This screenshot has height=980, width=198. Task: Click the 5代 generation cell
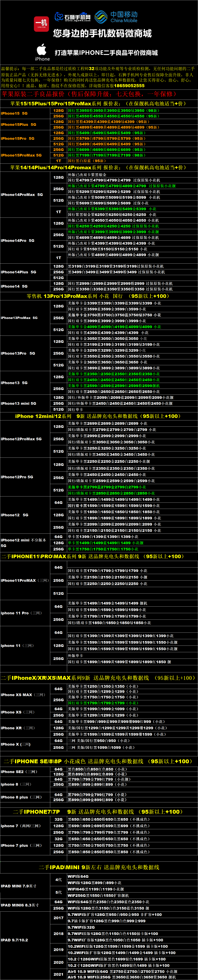[59, 892]
